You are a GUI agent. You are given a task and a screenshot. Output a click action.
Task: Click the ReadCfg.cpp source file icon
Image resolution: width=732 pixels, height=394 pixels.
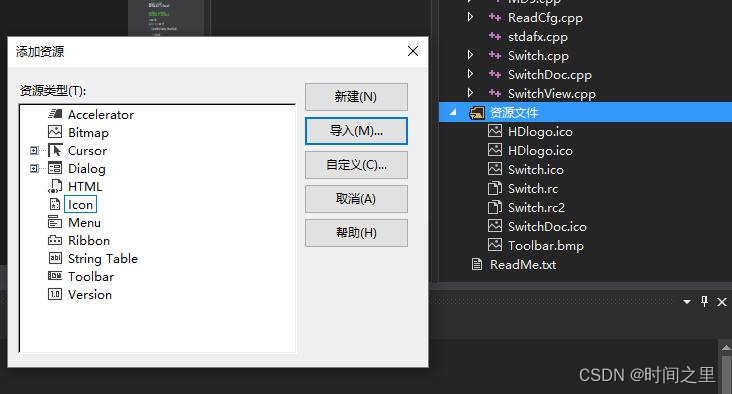click(495, 18)
